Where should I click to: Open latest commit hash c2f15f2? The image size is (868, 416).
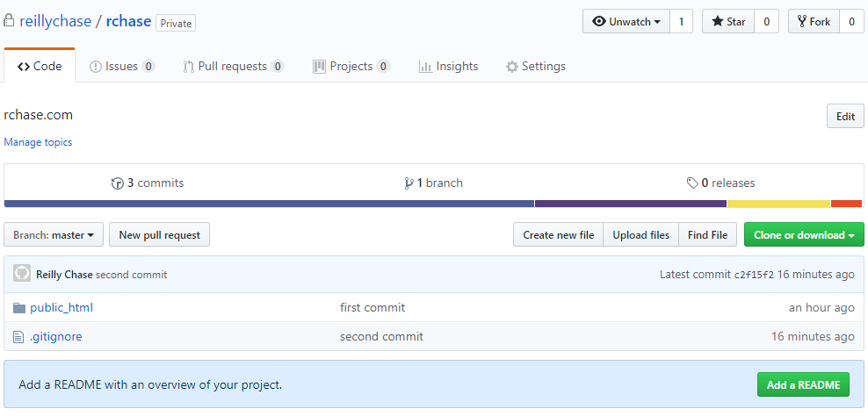[754, 275]
